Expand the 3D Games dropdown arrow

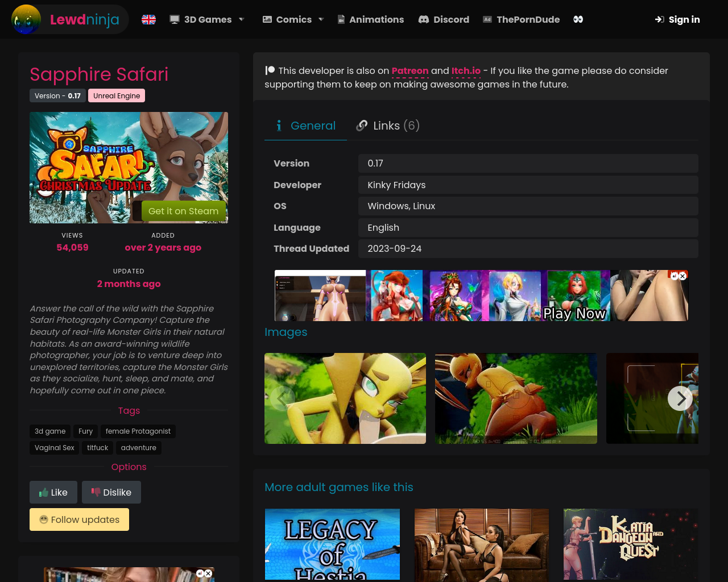(x=242, y=19)
